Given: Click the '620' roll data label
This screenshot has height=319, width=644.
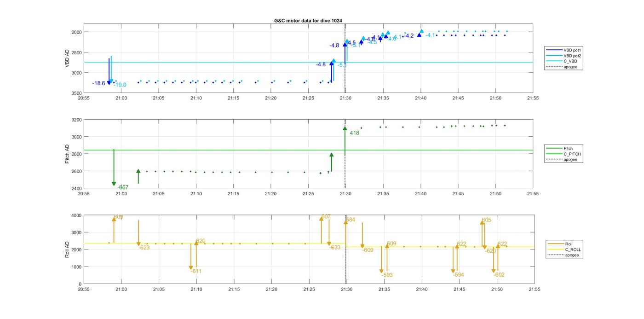Looking at the screenshot, I should pyautogui.click(x=201, y=241).
